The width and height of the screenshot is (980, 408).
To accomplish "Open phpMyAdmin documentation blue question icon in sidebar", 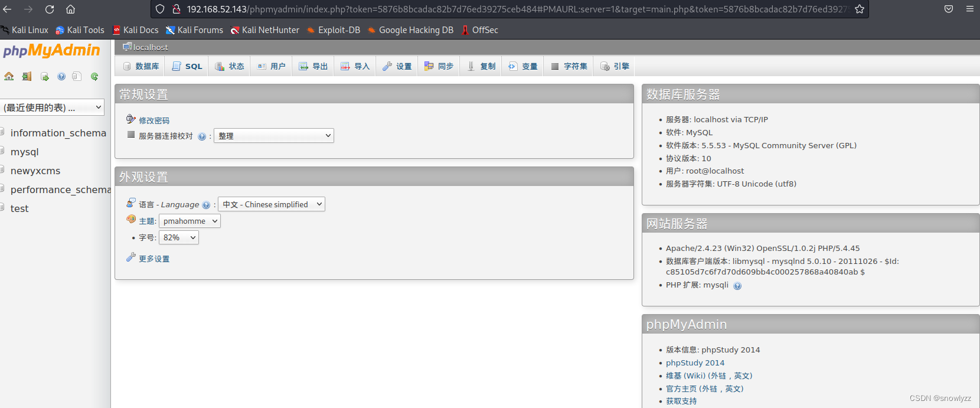I will (x=61, y=76).
